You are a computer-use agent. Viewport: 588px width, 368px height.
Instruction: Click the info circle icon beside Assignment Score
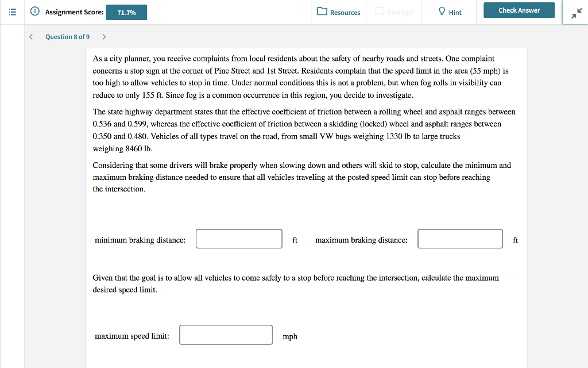coord(34,11)
